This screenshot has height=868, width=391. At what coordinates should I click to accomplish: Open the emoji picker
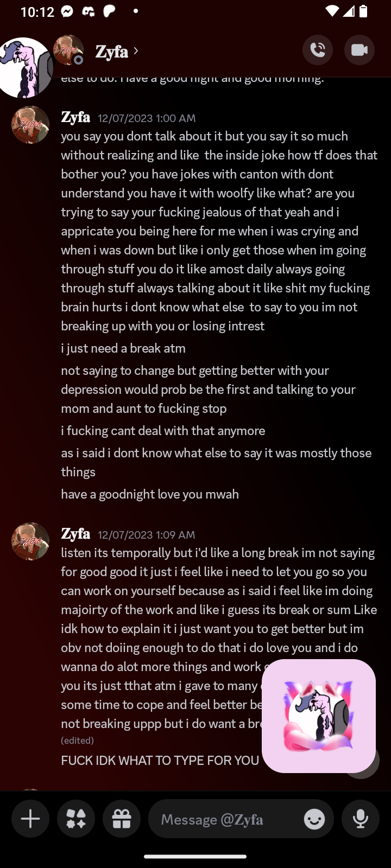[314, 819]
